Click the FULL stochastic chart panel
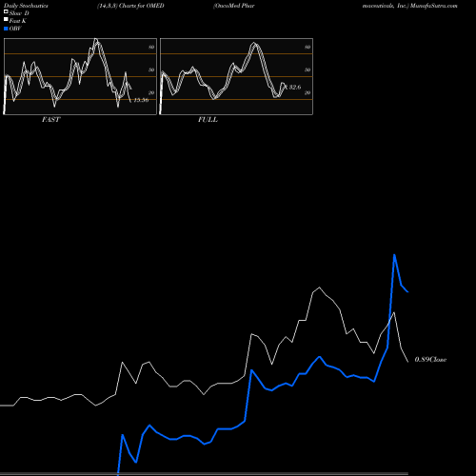476x476 pixels. [236, 76]
